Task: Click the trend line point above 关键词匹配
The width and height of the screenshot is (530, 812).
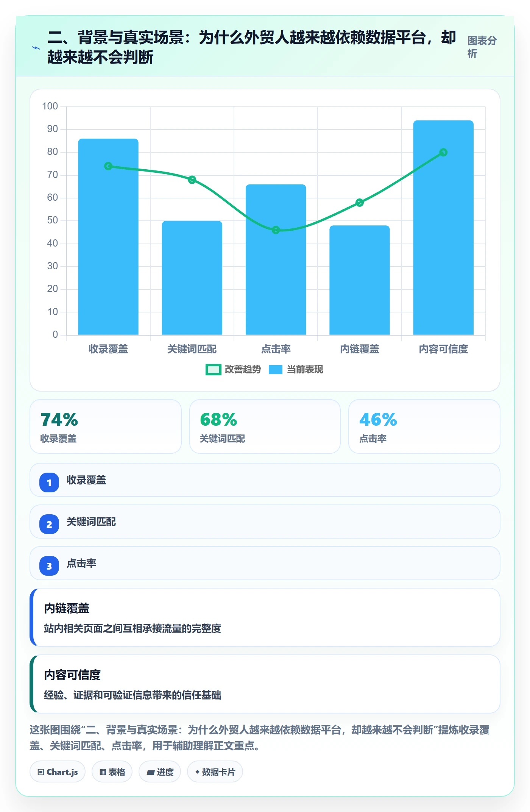Action: (x=192, y=180)
